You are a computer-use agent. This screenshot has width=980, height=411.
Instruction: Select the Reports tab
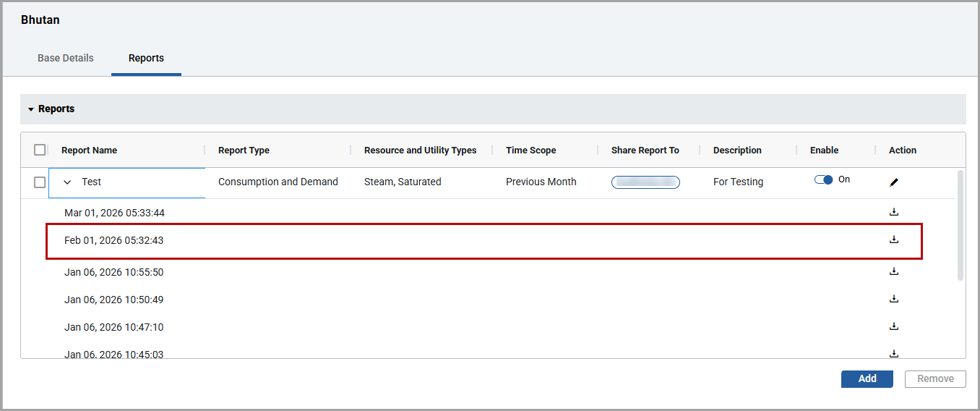[146, 58]
